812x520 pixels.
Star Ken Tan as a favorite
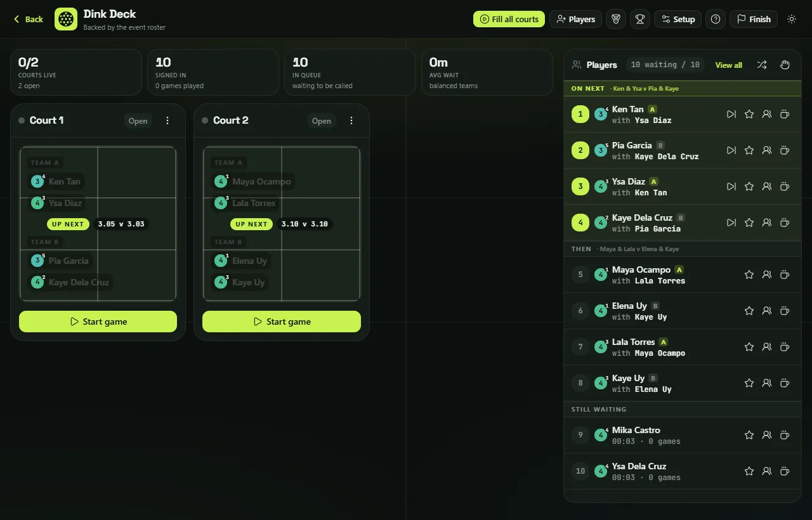pos(749,114)
